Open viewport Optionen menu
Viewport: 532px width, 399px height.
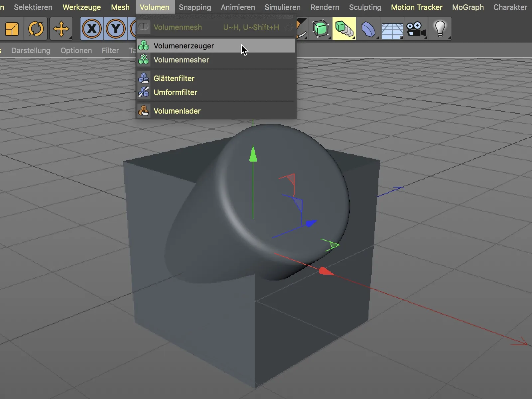click(x=76, y=51)
